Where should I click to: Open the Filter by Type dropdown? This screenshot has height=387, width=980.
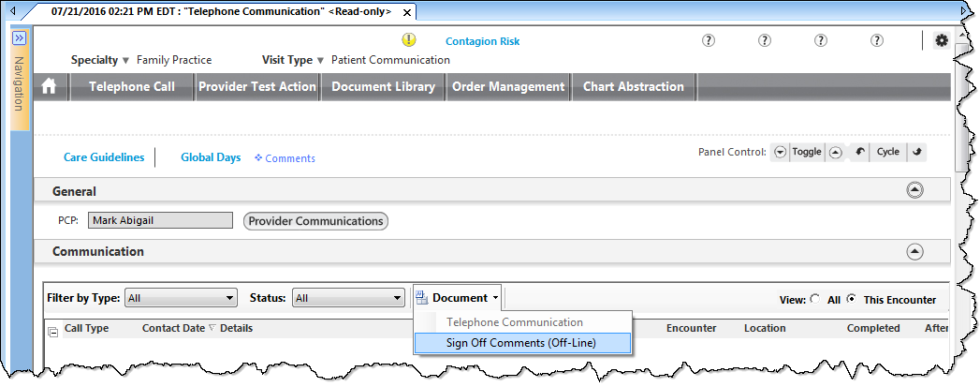click(x=182, y=299)
